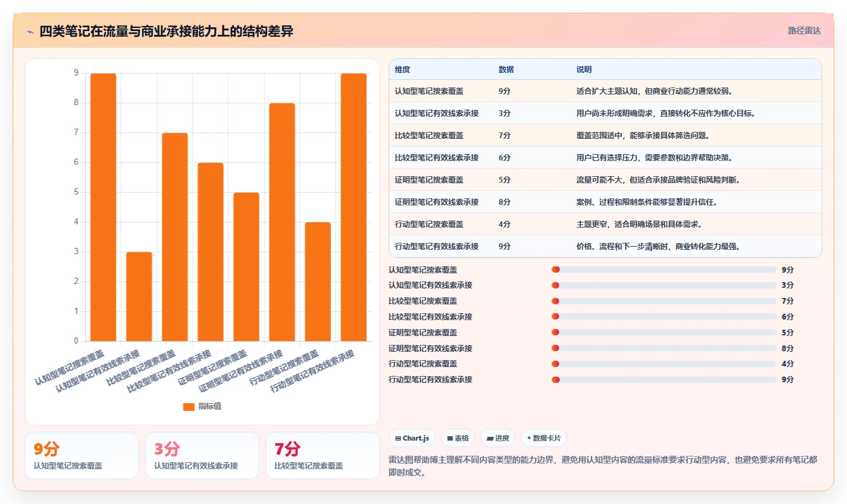Click the lightning icon beside the page title
The image size is (847, 504).
tap(30, 32)
